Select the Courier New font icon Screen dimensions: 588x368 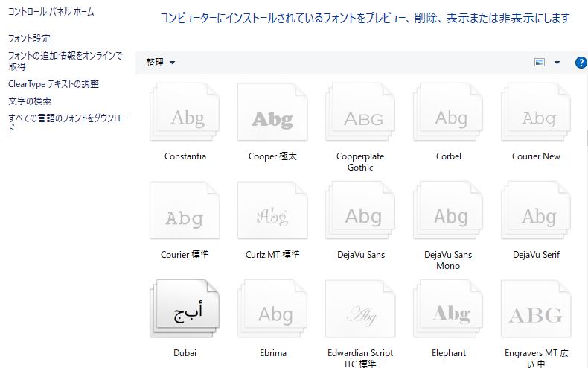pos(536,112)
